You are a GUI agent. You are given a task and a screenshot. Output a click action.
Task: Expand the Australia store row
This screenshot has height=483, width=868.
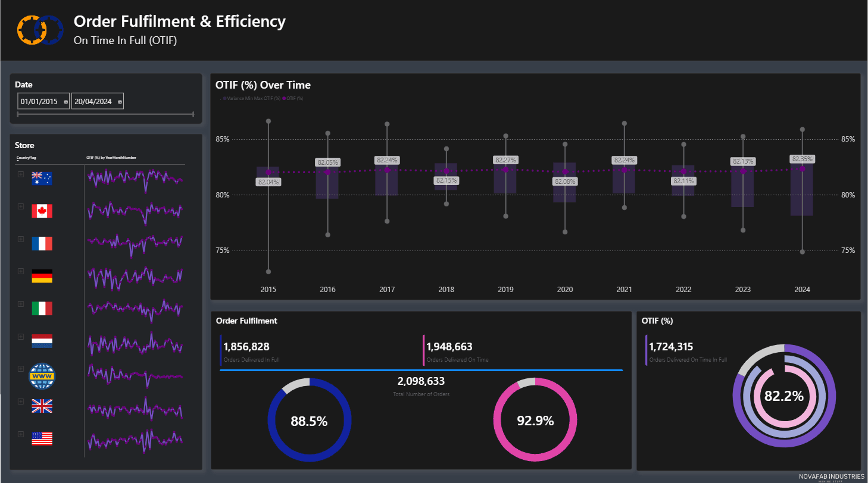pos(21,174)
